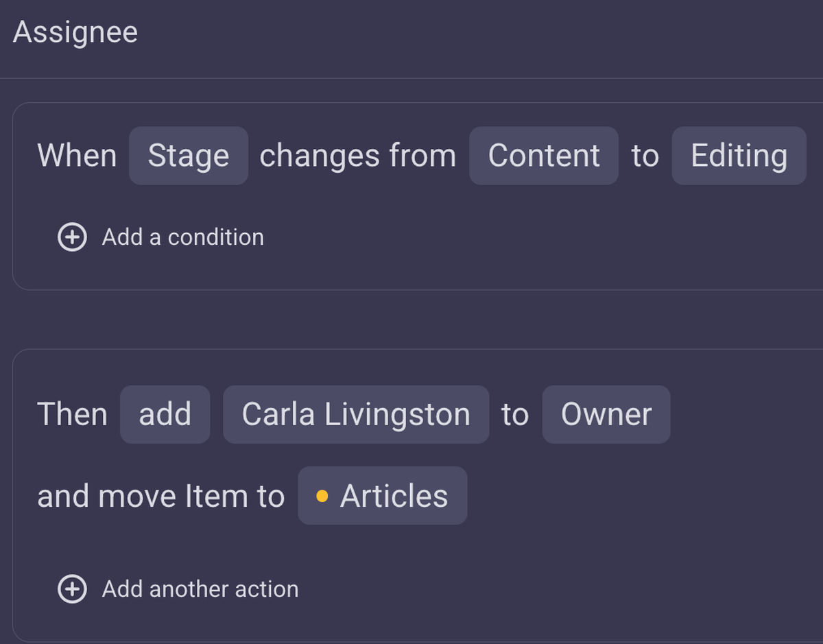Select a different group than Articles
This screenshot has width=823, height=644.
pyautogui.click(x=382, y=495)
